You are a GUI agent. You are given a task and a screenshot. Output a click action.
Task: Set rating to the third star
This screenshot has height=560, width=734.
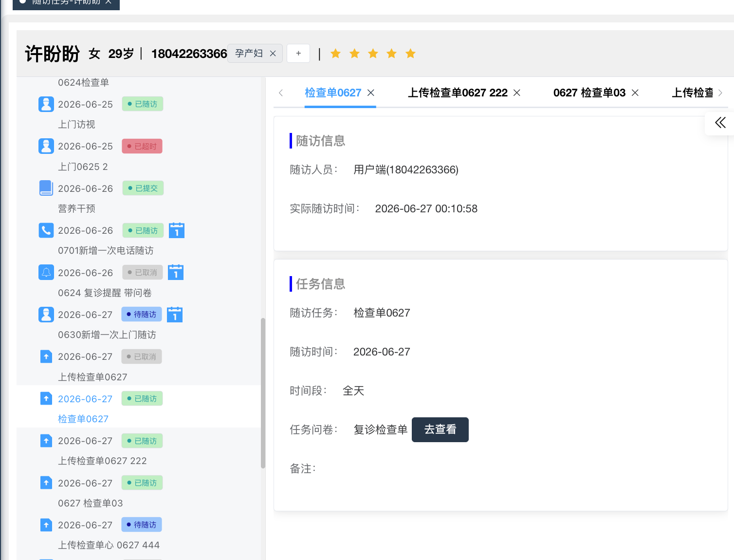pos(373,54)
